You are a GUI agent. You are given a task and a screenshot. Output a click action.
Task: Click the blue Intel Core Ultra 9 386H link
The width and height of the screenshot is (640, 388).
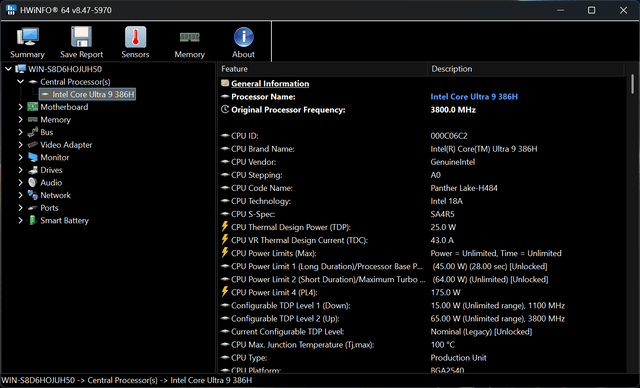474,97
